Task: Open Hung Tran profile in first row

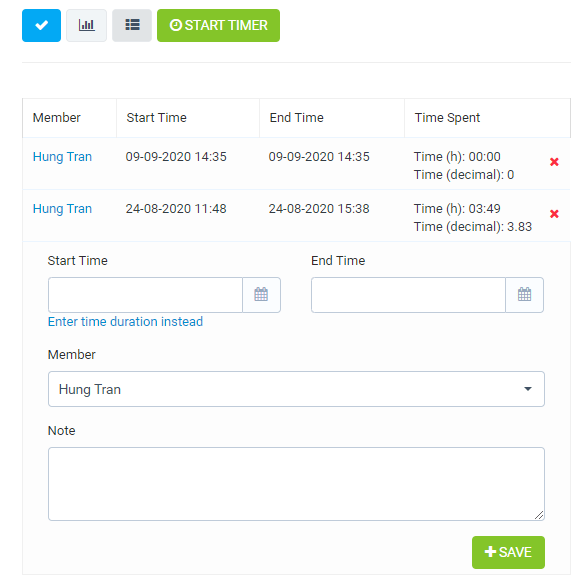Action: [x=62, y=157]
